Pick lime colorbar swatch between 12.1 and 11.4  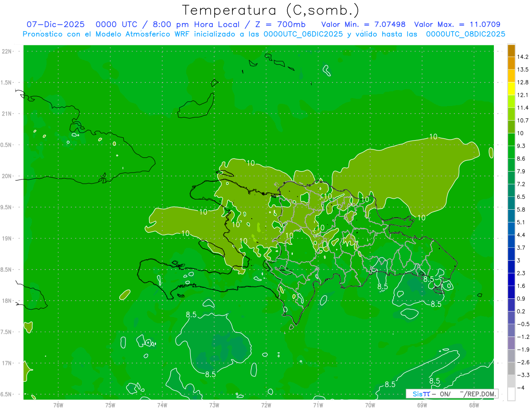[511, 101]
